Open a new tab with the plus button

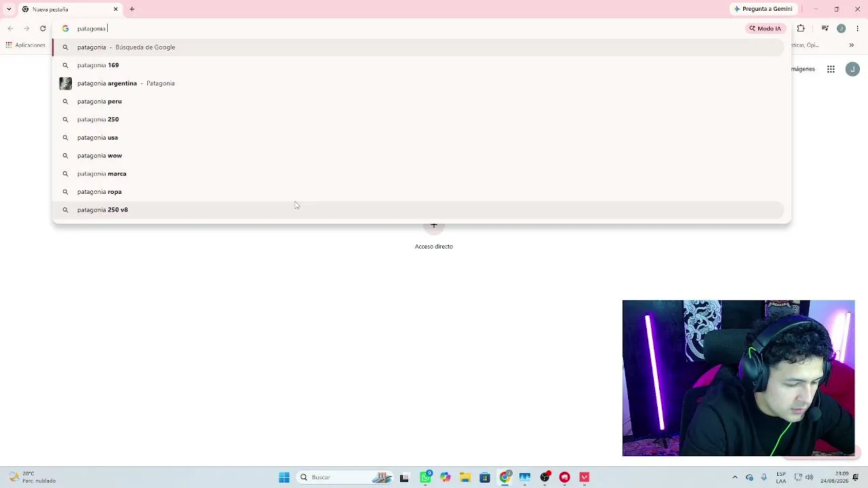click(132, 9)
